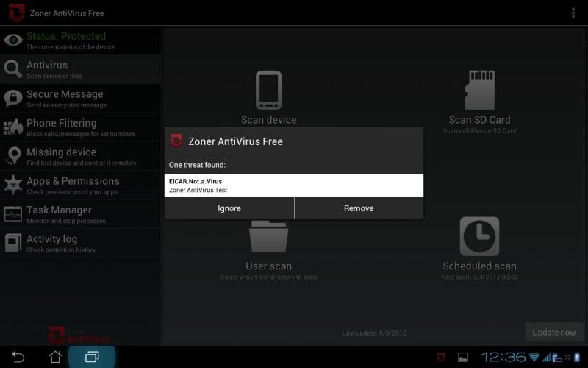Screen dimensions: 588x368
Task: Open the recent apps switcher
Action: pyautogui.click(x=92, y=357)
